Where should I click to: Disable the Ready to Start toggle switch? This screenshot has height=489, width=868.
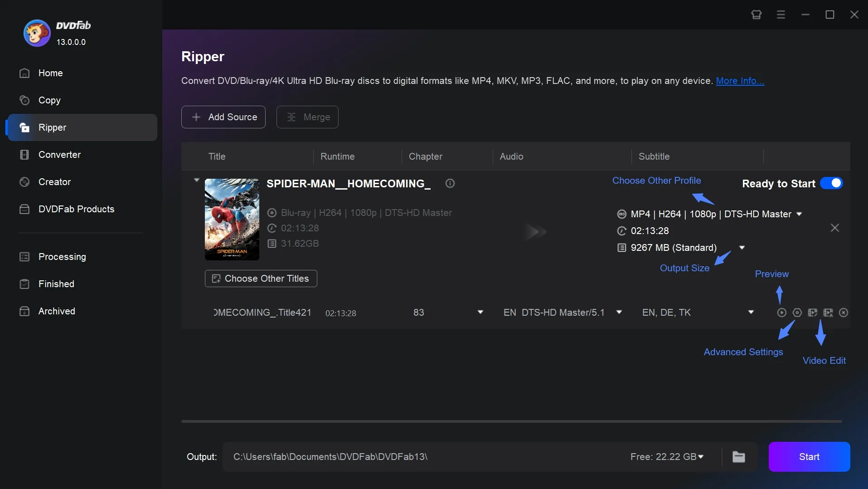tap(832, 183)
